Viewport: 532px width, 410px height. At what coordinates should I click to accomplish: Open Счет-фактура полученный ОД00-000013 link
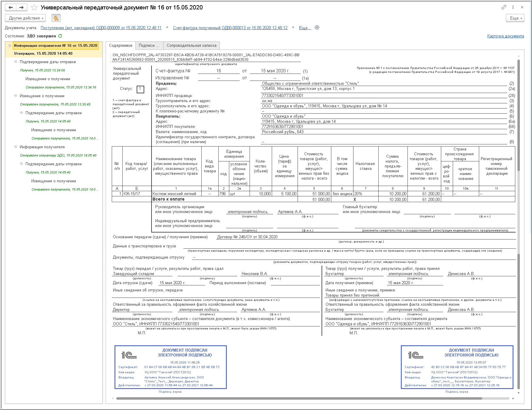230,28
